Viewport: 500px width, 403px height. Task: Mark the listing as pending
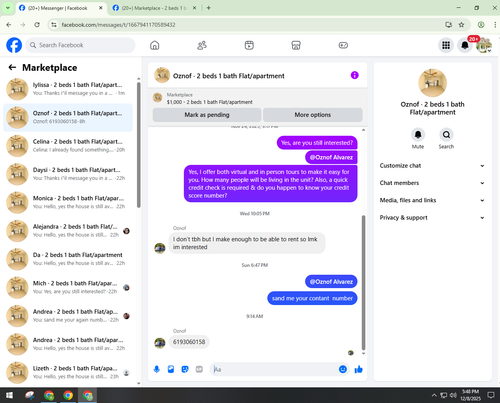point(207,115)
